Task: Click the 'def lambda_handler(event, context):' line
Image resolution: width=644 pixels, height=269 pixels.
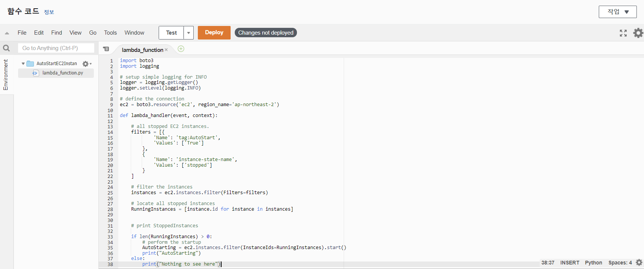Action: point(168,116)
